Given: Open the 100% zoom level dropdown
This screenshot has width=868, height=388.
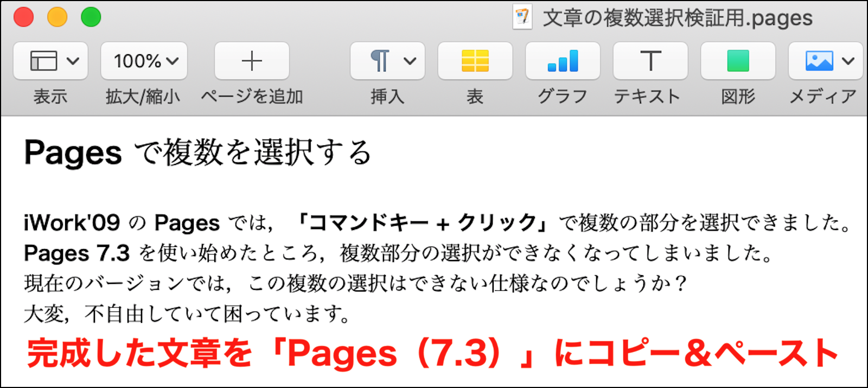Looking at the screenshot, I should click(144, 61).
